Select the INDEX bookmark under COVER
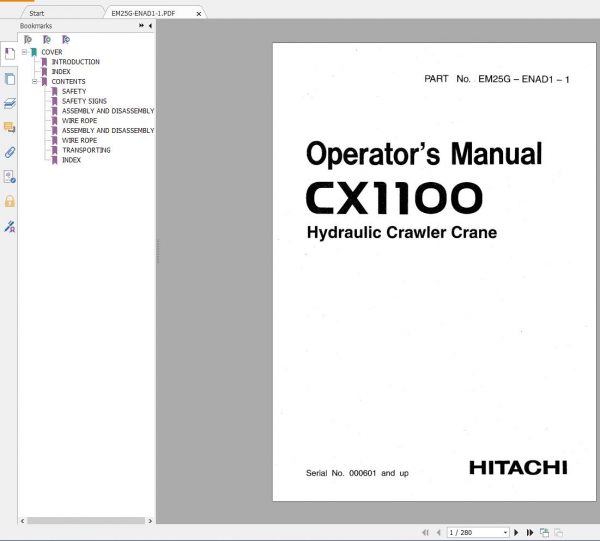 (61, 72)
